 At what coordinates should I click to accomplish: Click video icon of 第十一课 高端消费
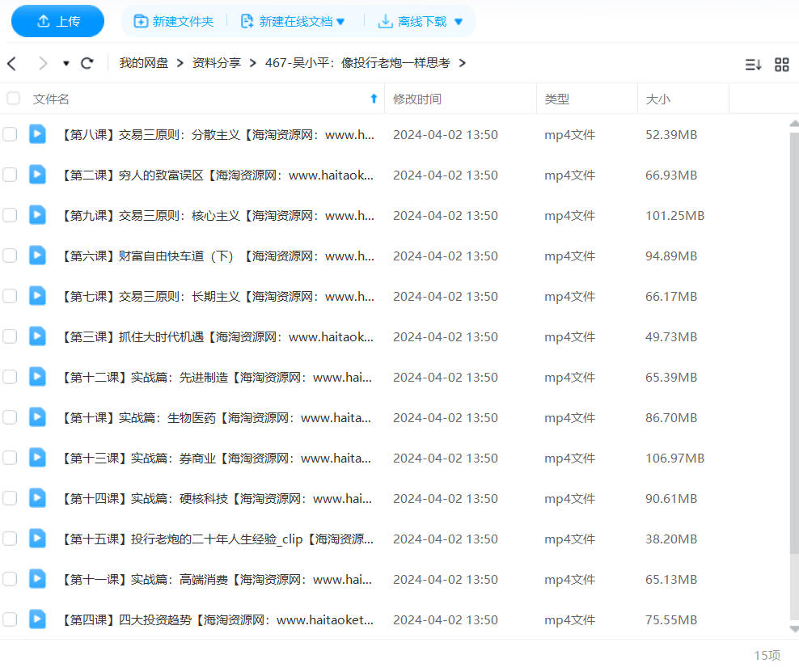click(x=37, y=579)
